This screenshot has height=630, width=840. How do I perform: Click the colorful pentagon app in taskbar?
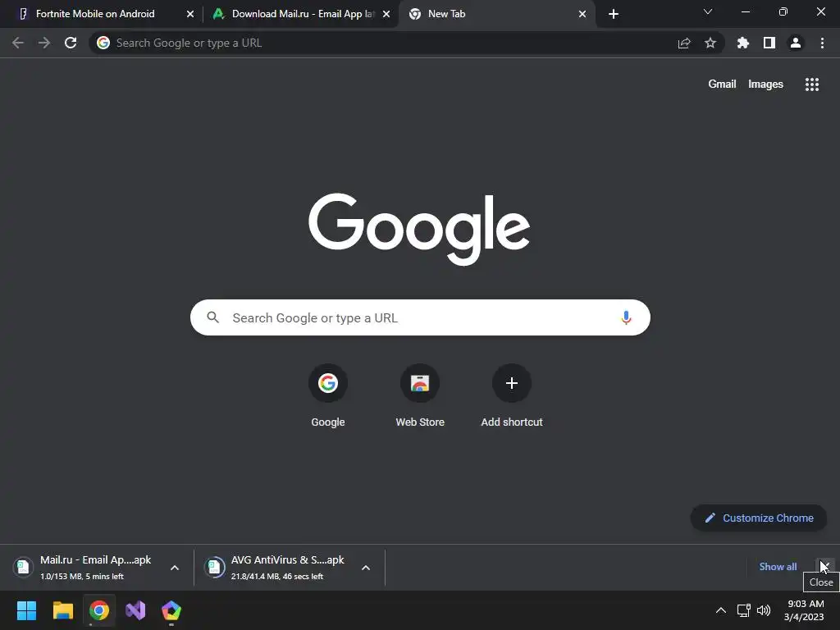click(171, 610)
